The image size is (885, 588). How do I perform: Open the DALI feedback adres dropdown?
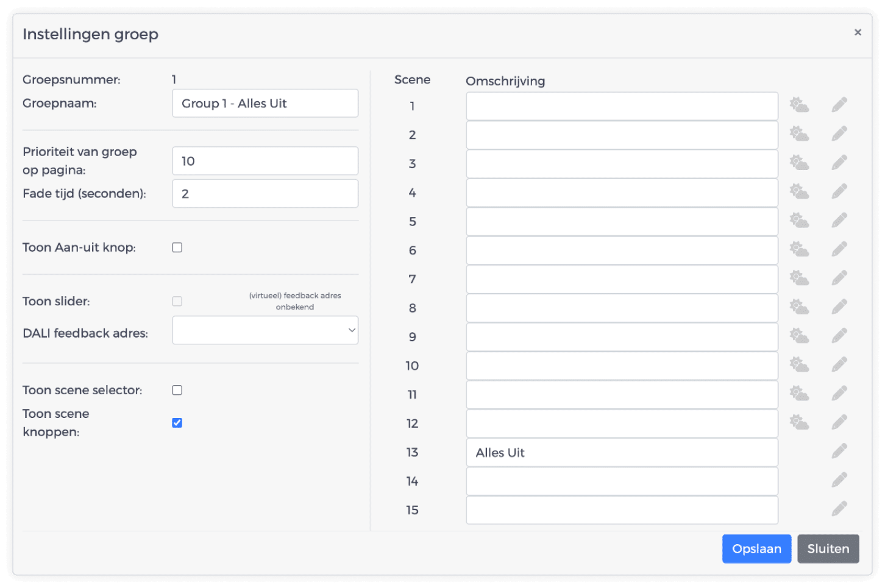coord(265,330)
